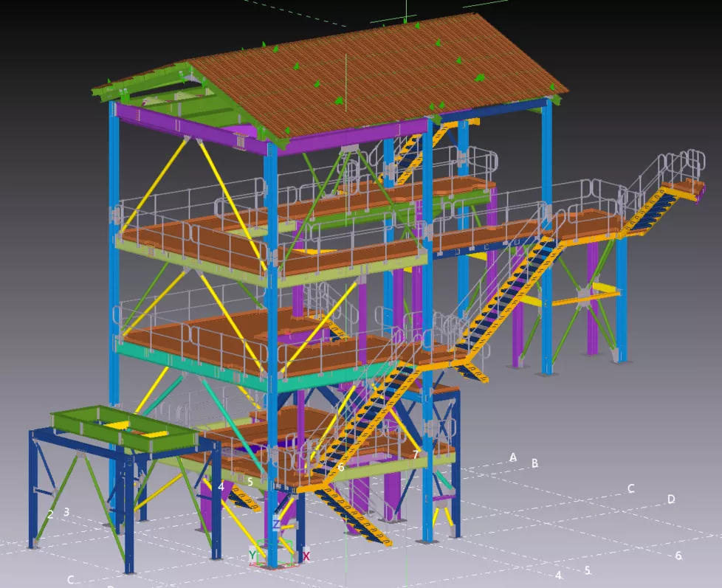Select grid label C on the right side
The height and width of the screenshot is (588, 722).
(631, 488)
